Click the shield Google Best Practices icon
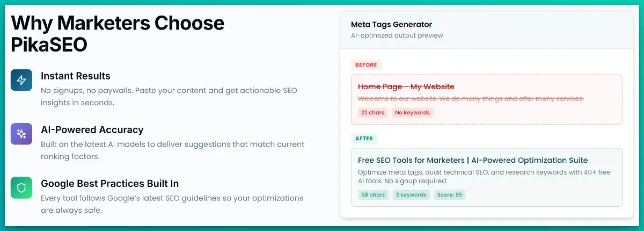The height and width of the screenshot is (231, 644). 21,187
